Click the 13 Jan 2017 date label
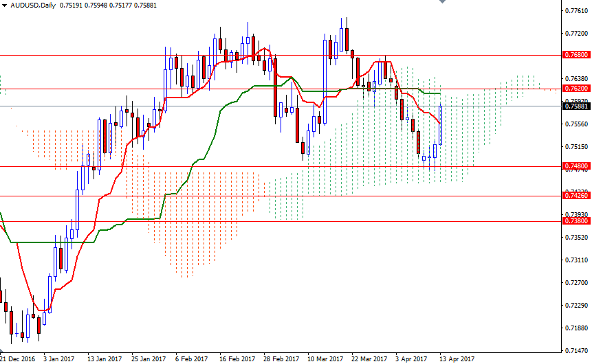The height and width of the screenshot is (364, 592). point(105,359)
